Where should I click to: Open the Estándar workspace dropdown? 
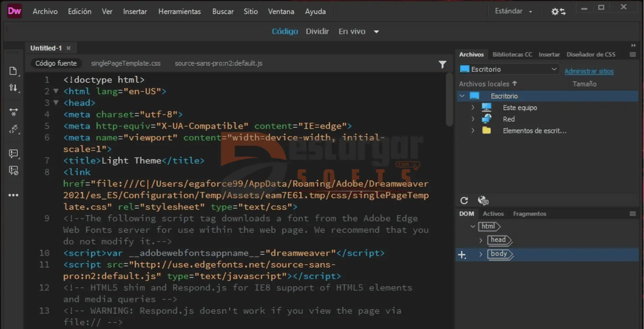point(513,11)
